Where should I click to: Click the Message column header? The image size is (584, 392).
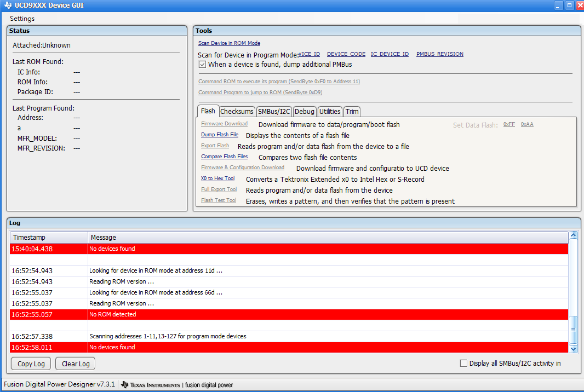click(x=328, y=238)
